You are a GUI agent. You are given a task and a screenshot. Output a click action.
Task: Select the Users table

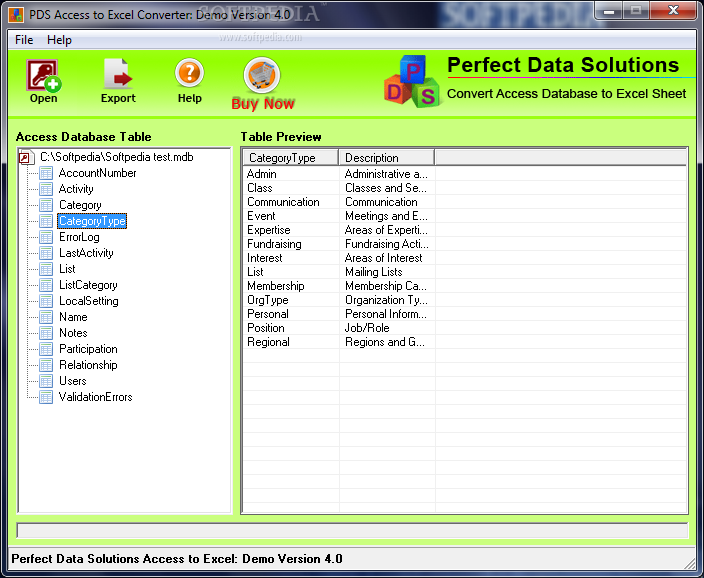(72, 381)
